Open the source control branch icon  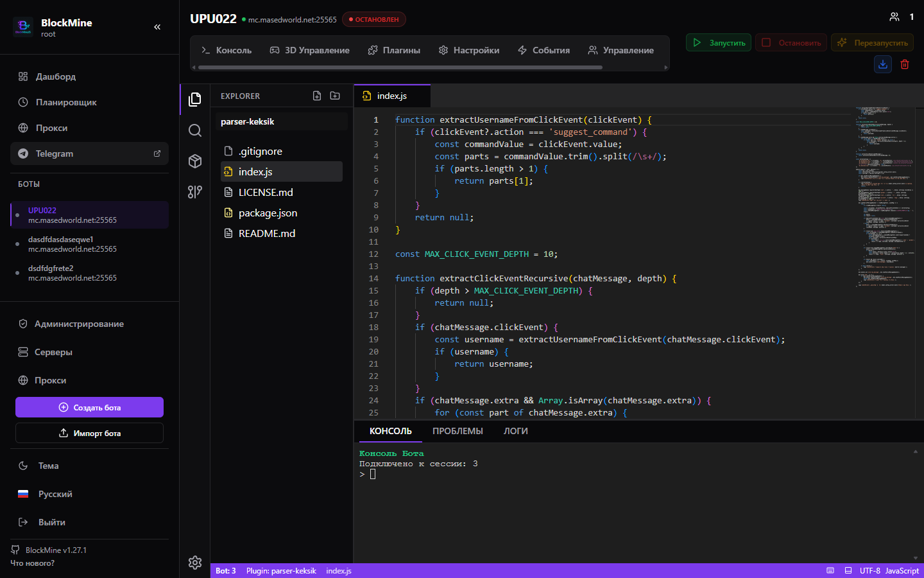pos(195,192)
